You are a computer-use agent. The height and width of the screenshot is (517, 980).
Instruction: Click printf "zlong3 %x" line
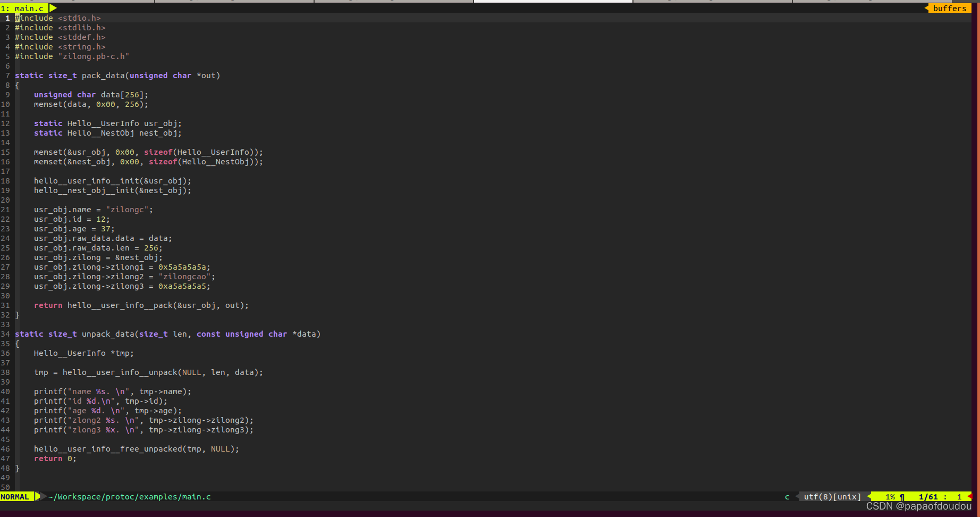[144, 430]
